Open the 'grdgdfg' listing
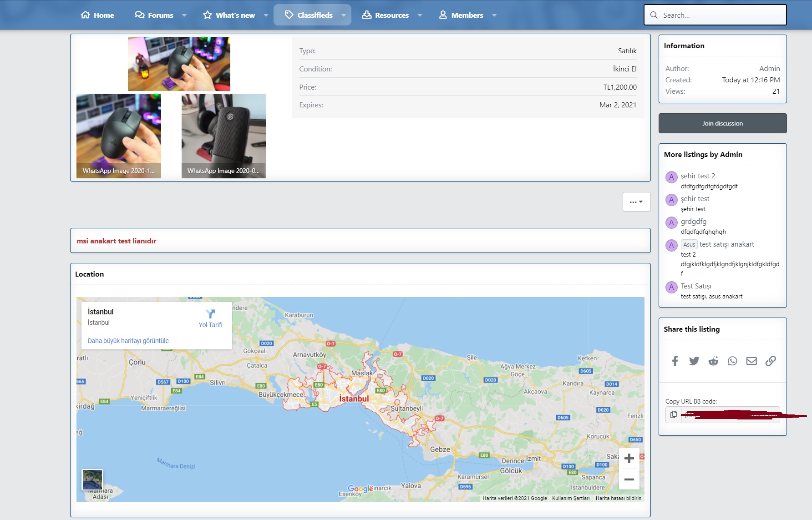This screenshot has width=812, height=520. [694, 222]
